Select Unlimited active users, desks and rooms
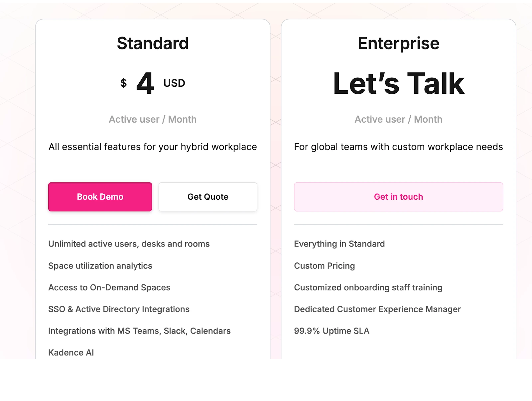The image size is (532, 401). [129, 244]
